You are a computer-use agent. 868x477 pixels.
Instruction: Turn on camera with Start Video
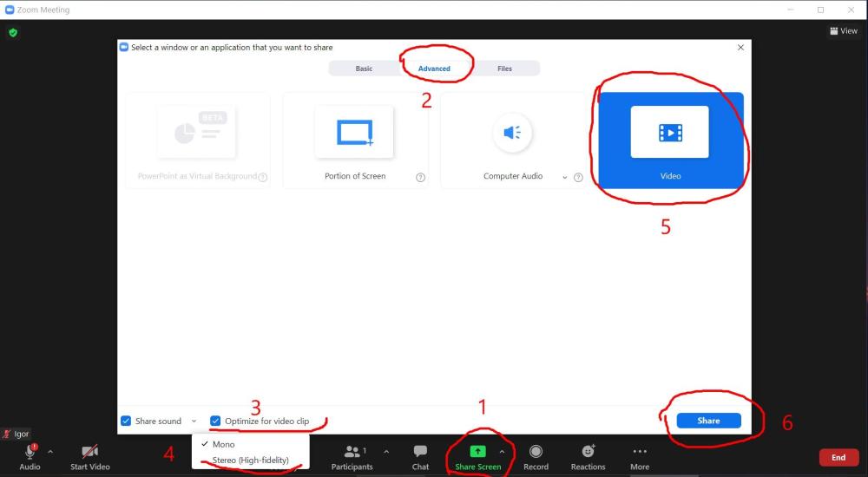(x=89, y=452)
